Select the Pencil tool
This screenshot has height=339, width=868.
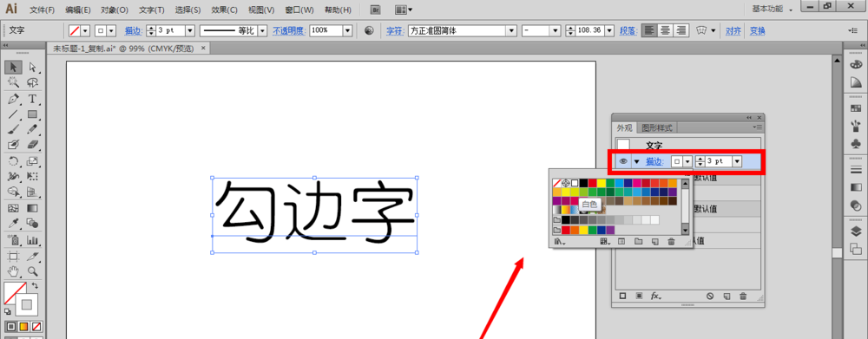[32, 129]
